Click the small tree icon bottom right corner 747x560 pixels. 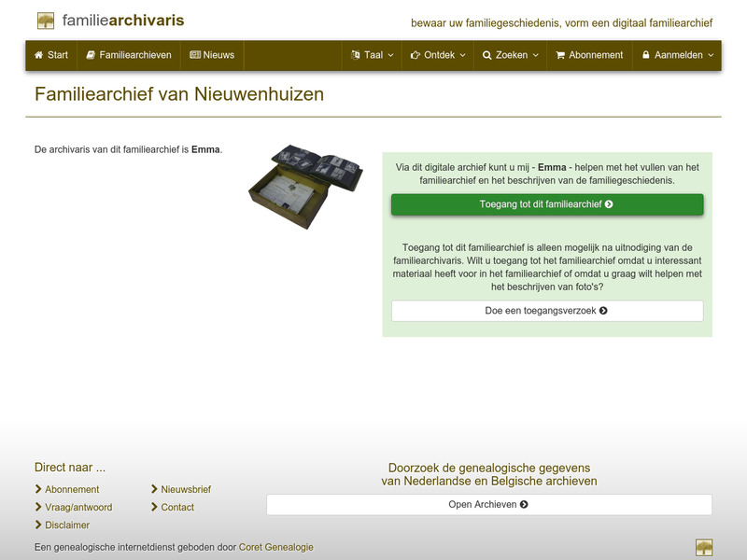(x=705, y=547)
